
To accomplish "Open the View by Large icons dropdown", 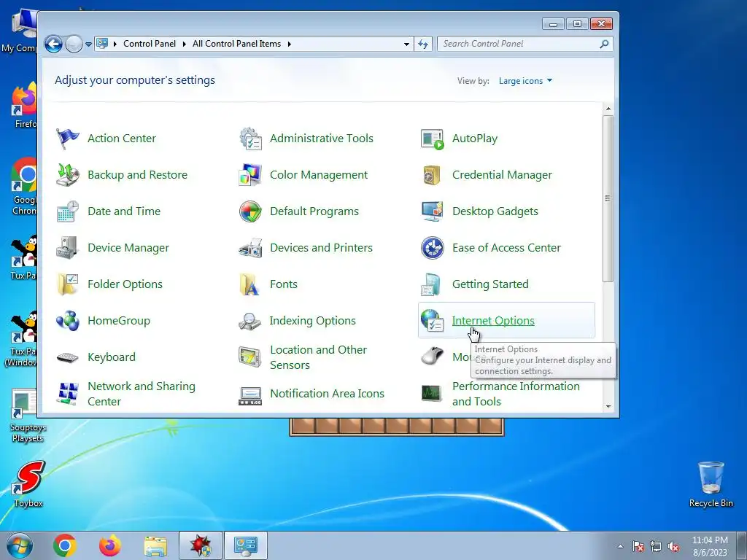I will click(525, 81).
